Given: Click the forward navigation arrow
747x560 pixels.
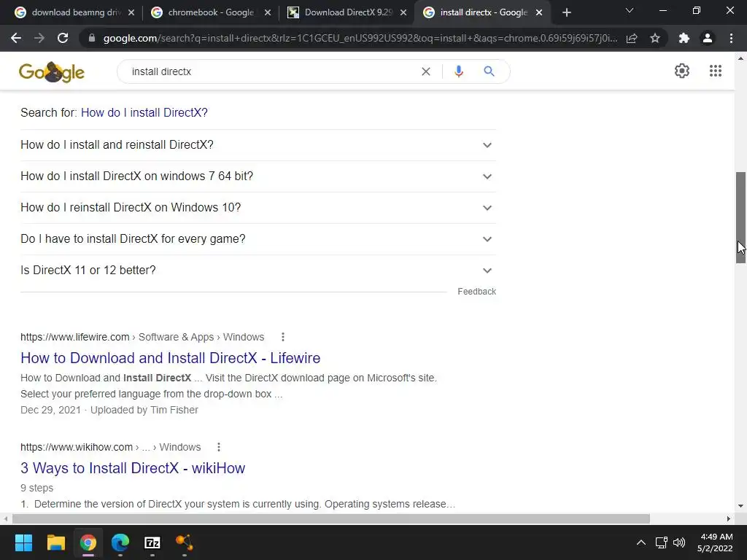Looking at the screenshot, I should [x=39, y=38].
